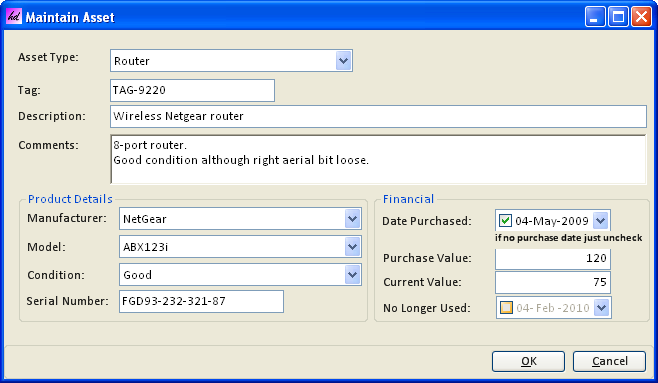Click the 'if no purchase date just uncheck' hint
Screen dimensions: 658x383
tap(569, 238)
